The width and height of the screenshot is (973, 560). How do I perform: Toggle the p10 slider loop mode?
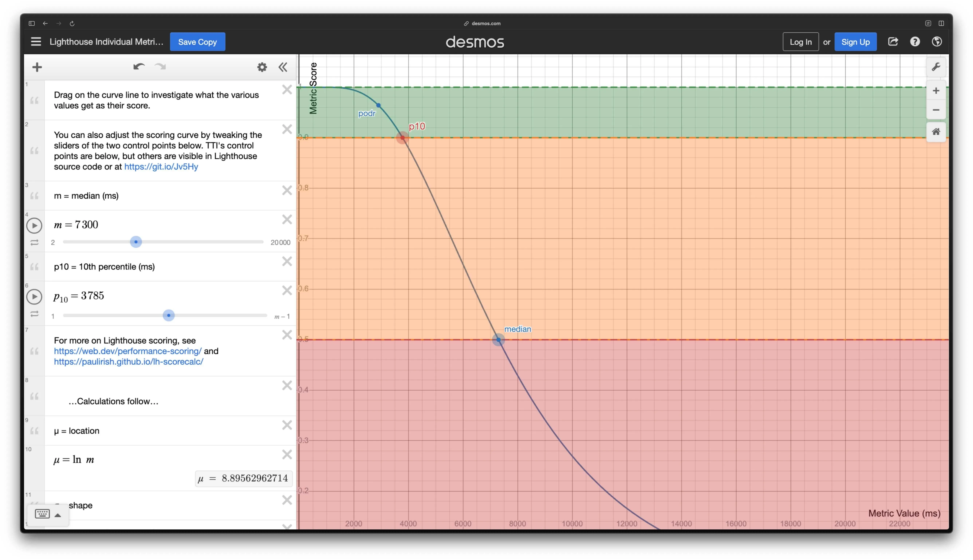click(34, 314)
